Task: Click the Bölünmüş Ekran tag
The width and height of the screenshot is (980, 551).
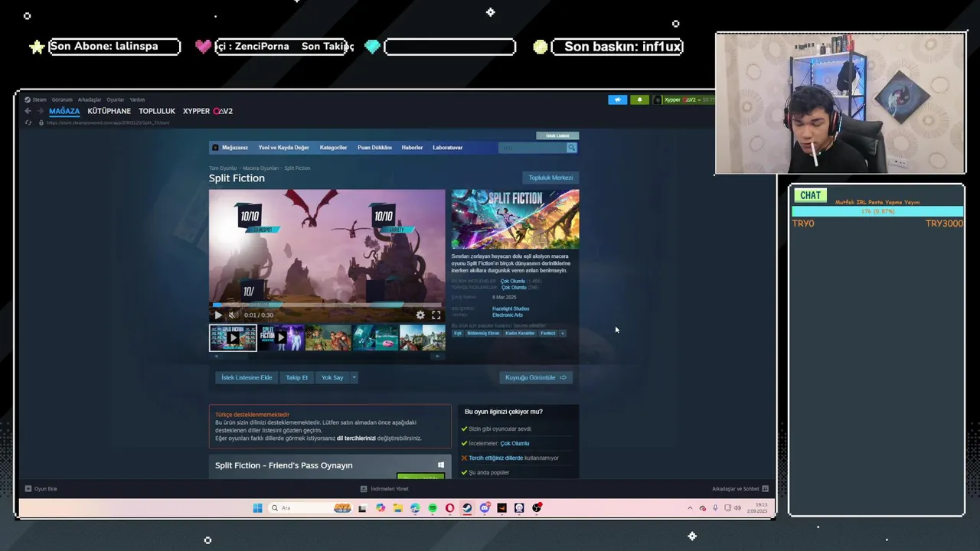Action: [483, 333]
